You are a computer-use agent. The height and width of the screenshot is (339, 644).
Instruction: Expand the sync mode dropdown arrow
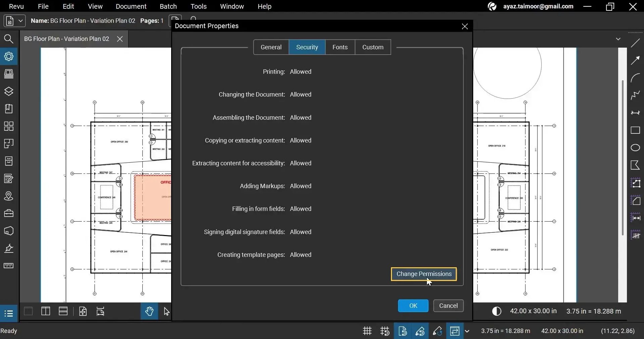point(467,331)
